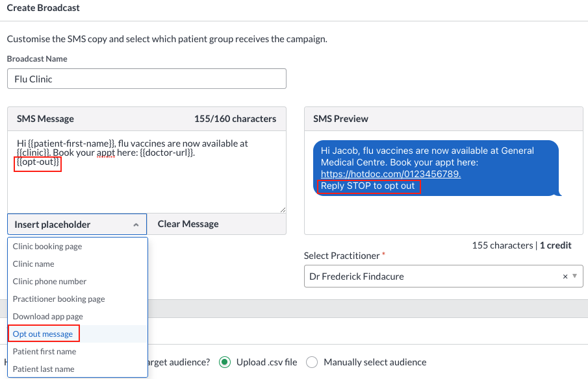Insert the Clinic name placeholder
This screenshot has width=588, height=379.
point(33,263)
